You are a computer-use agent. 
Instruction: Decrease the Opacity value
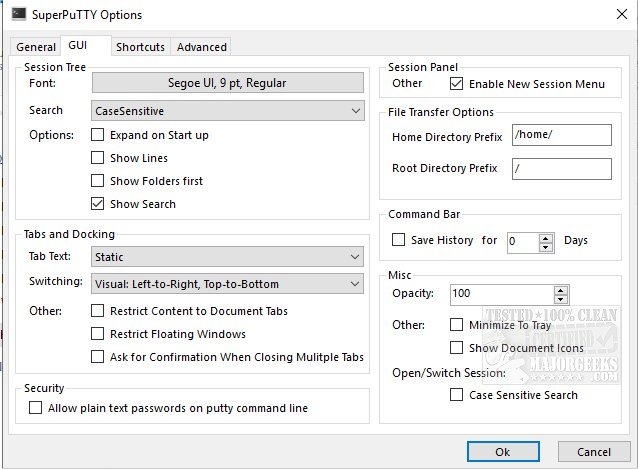click(561, 298)
